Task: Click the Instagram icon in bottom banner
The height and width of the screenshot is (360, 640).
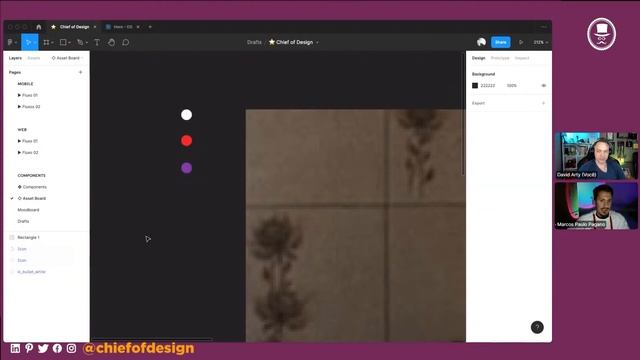Action: click(x=71, y=348)
